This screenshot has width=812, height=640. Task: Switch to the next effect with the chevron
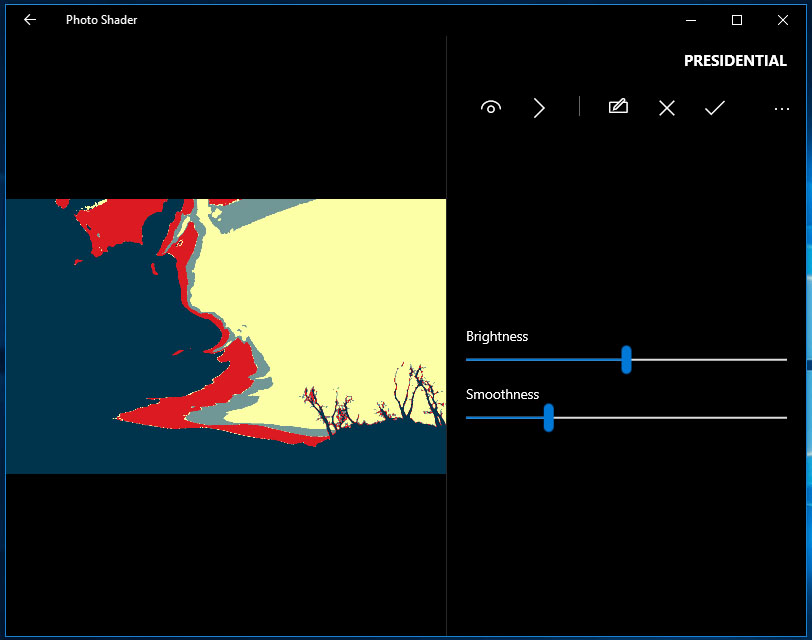tap(539, 108)
